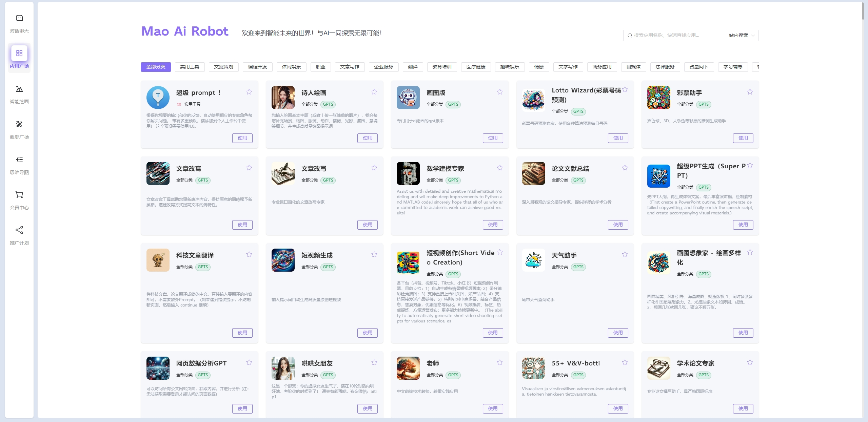
Task: Toggle favorite star on 数学建模专家
Action: tap(500, 168)
